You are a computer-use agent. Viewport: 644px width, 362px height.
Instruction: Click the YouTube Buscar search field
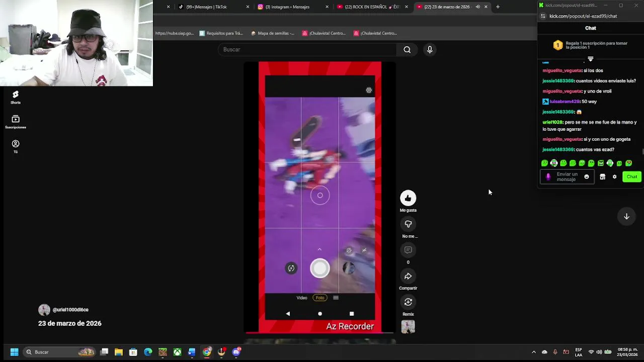click(307, 50)
